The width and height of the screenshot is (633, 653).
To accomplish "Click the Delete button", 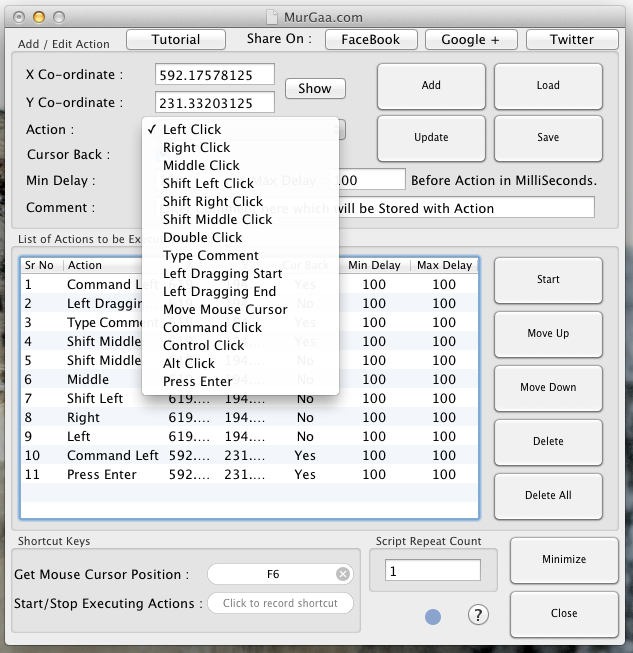I will pyautogui.click(x=548, y=442).
